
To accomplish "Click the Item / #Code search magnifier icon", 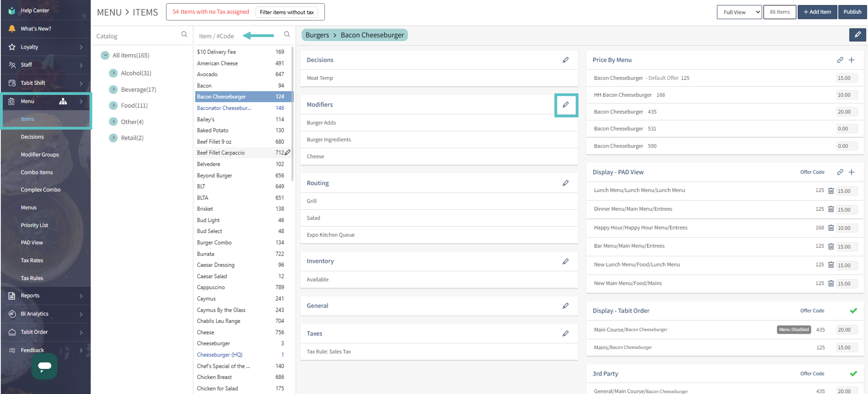I will click(287, 34).
